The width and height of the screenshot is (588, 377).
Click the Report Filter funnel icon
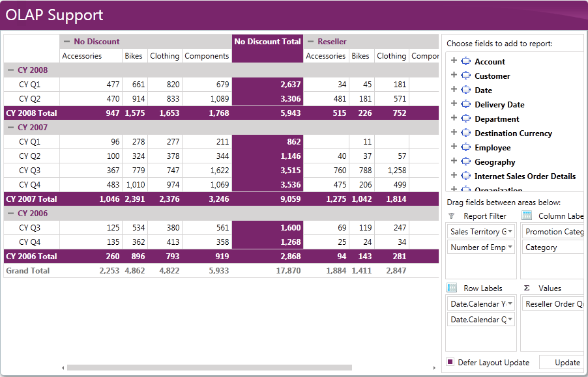pos(452,216)
